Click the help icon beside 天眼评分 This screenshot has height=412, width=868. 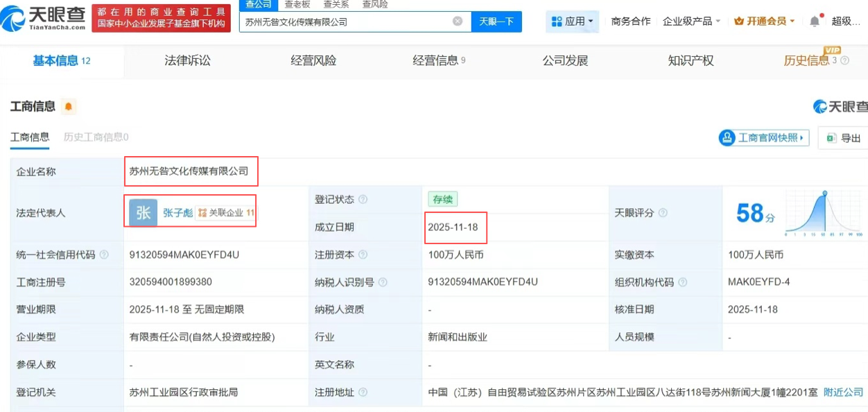point(663,213)
